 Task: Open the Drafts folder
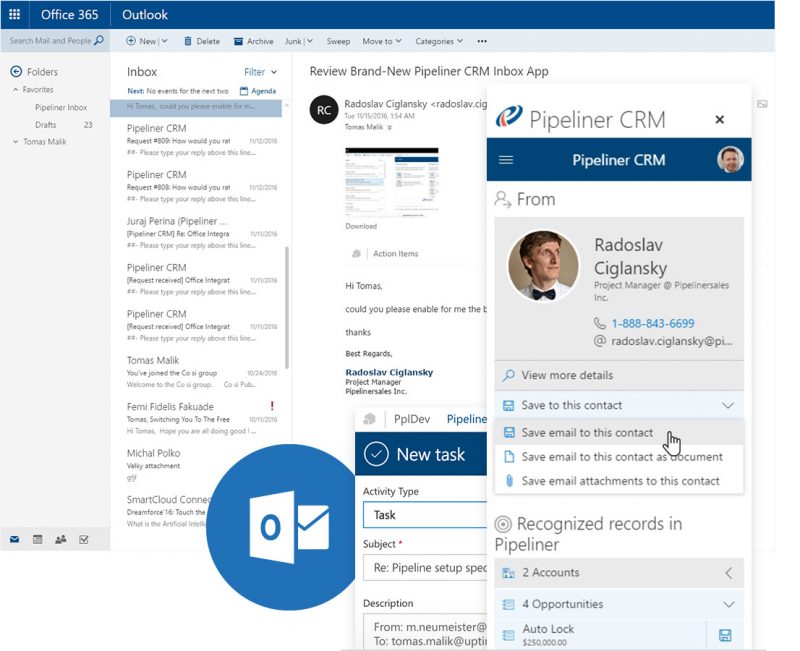point(46,124)
